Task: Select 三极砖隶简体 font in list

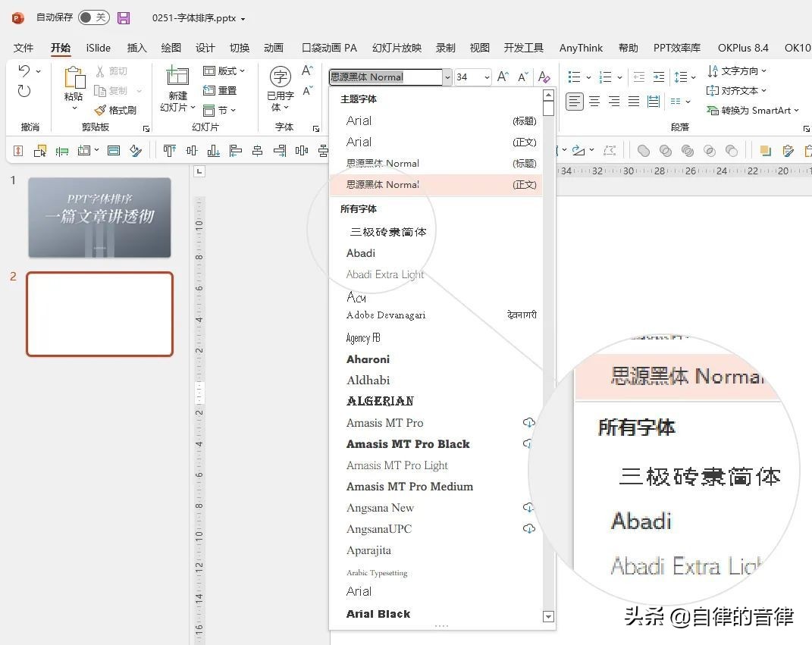Action: 436,232
